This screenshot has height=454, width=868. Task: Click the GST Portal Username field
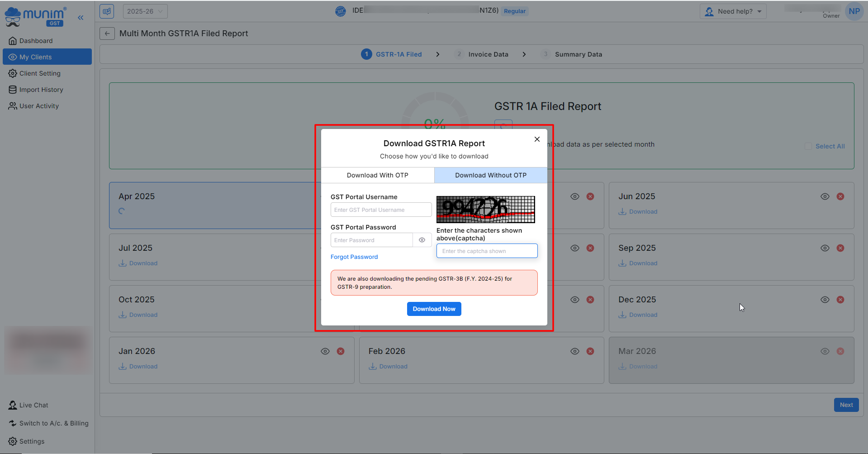(x=381, y=210)
